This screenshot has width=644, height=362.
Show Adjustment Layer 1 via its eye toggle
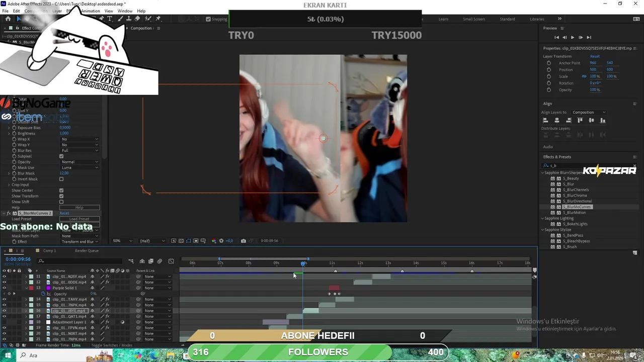[4, 322]
